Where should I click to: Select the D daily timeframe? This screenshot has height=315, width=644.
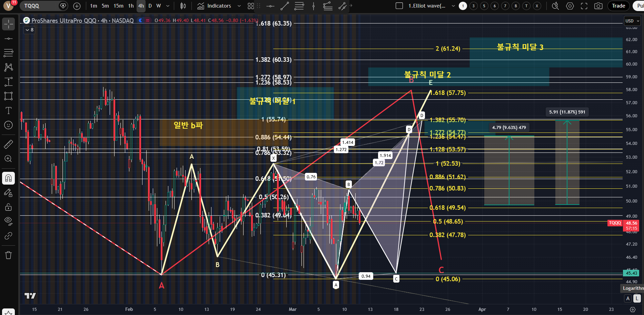[x=150, y=6]
